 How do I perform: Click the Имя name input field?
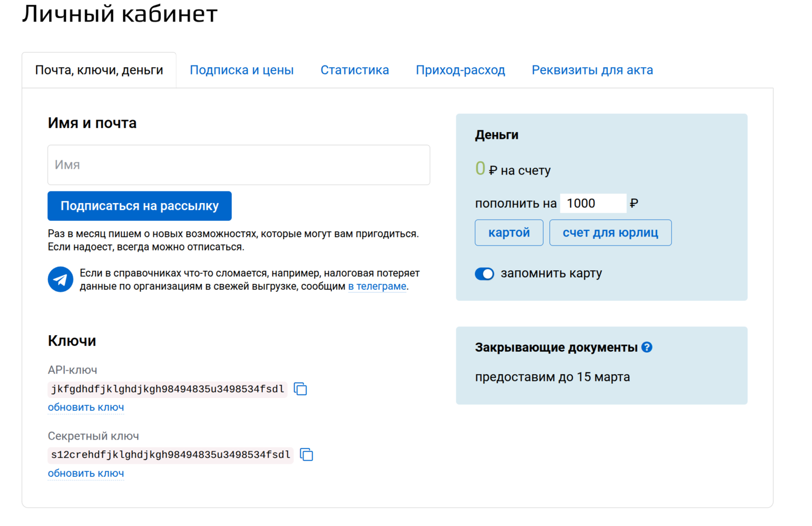click(239, 164)
